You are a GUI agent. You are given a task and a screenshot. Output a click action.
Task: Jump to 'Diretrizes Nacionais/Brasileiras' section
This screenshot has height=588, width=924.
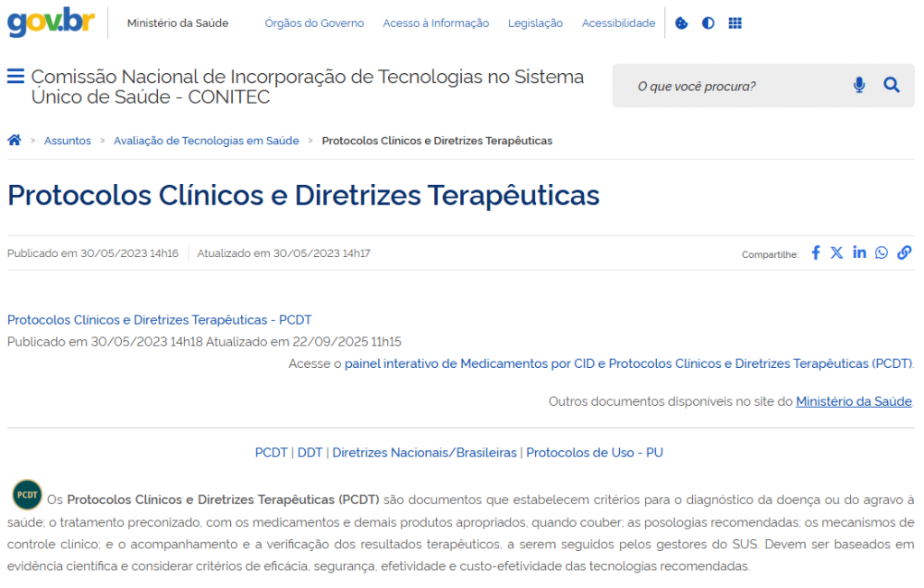click(x=424, y=453)
